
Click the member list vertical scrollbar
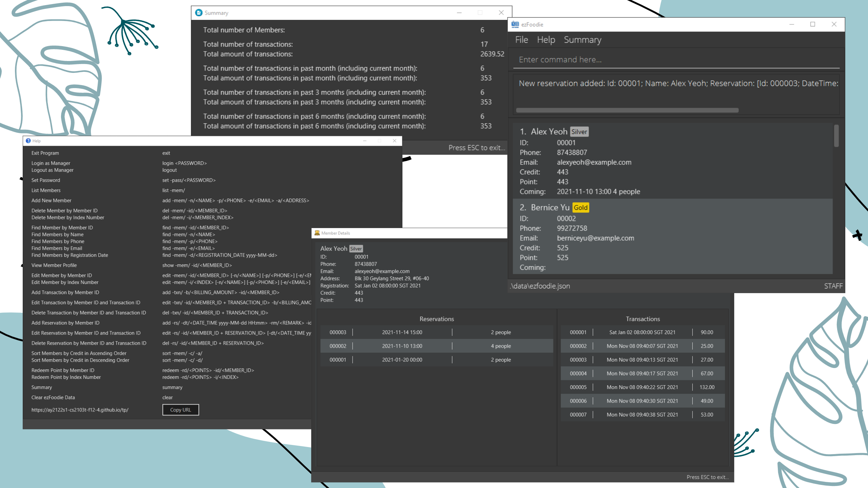pos(836,136)
